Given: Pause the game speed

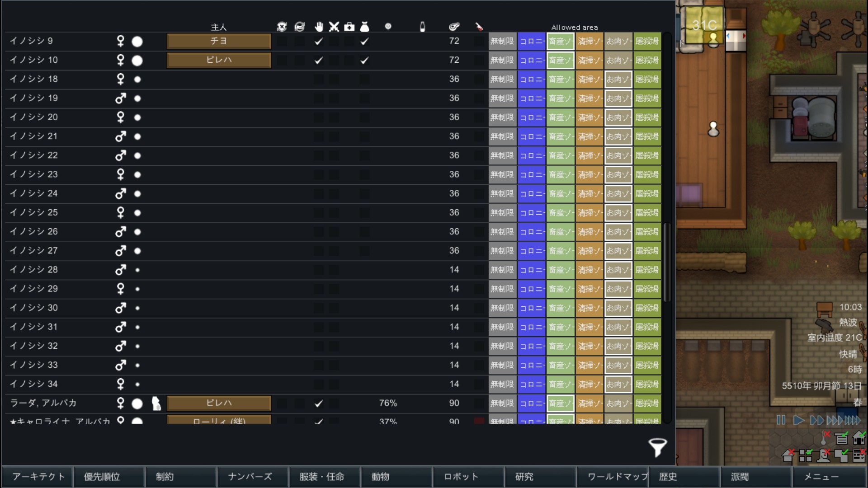Looking at the screenshot, I should 781,420.
